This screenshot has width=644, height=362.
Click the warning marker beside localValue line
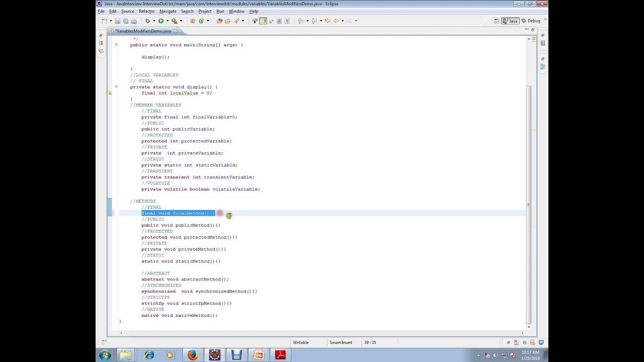click(x=110, y=93)
